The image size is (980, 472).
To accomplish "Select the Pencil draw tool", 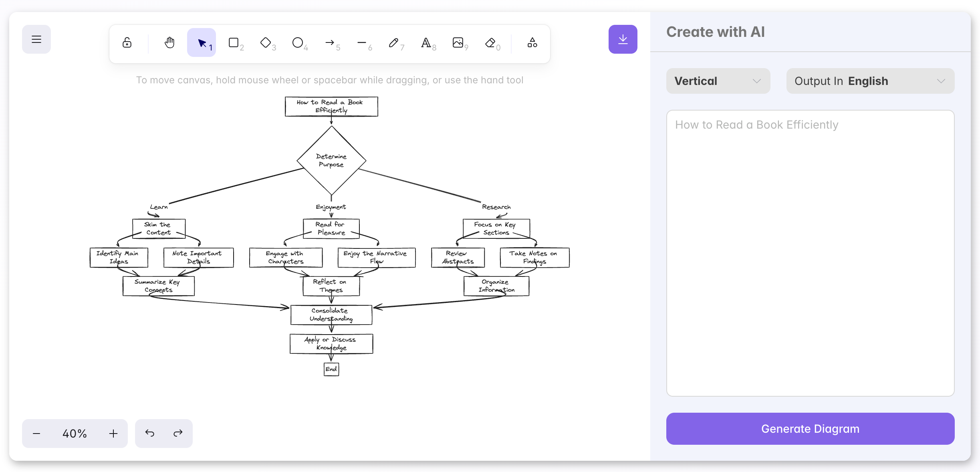I will point(394,42).
